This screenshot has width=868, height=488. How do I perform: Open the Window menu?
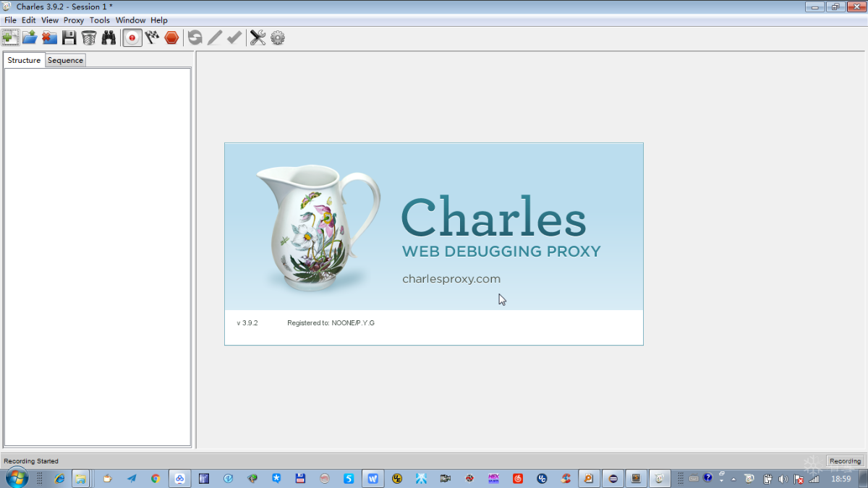coord(130,20)
